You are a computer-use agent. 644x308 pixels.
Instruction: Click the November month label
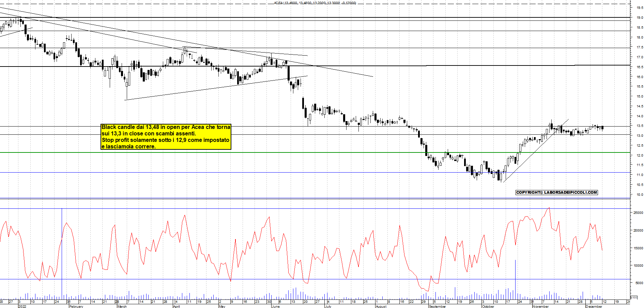(541, 306)
